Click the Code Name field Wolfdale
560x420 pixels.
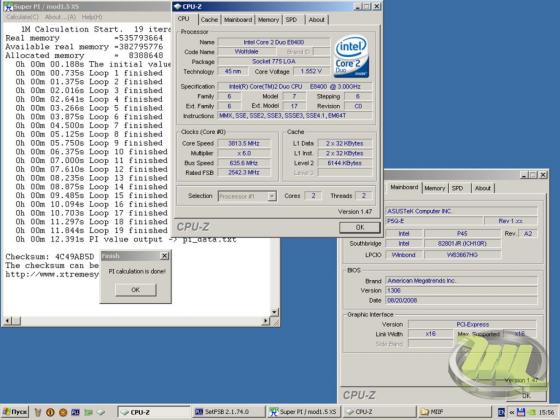pyautogui.click(x=246, y=52)
